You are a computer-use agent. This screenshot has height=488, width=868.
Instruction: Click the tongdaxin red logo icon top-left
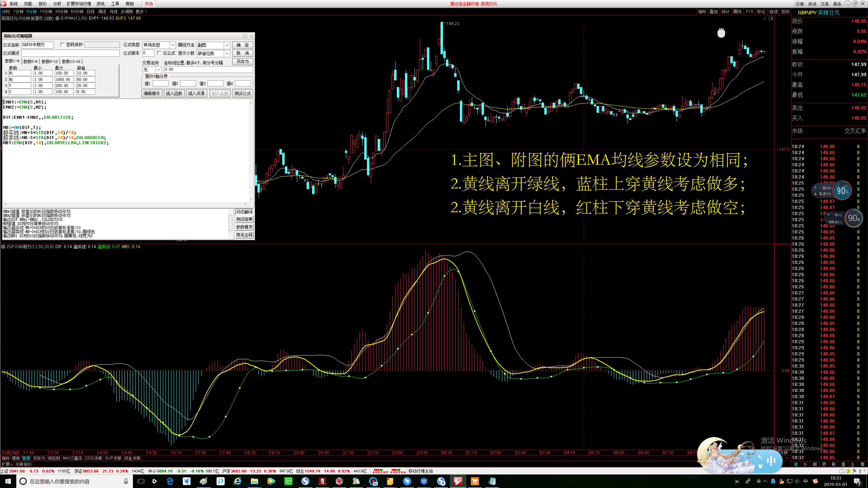[x=3, y=3]
